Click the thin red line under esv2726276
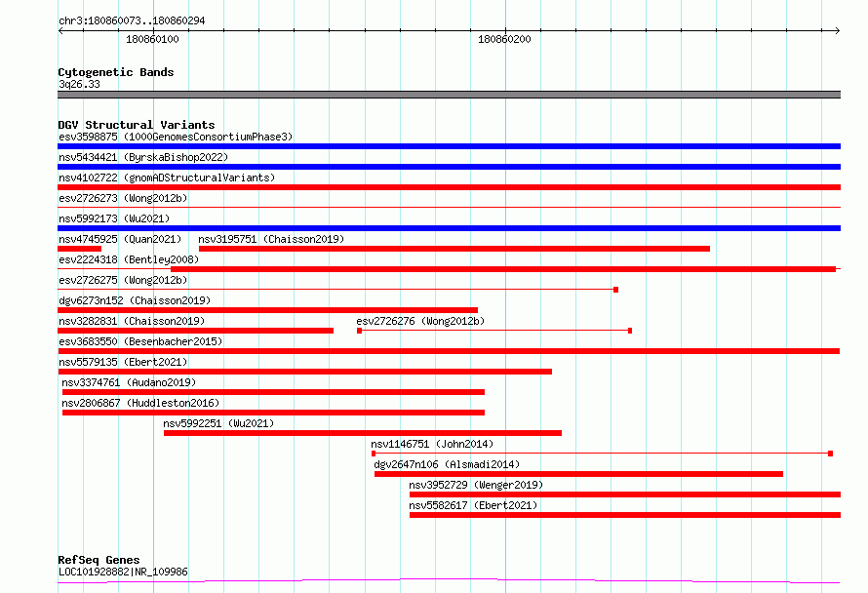The width and height of the screenshot is (868, 593). [494, 331]
